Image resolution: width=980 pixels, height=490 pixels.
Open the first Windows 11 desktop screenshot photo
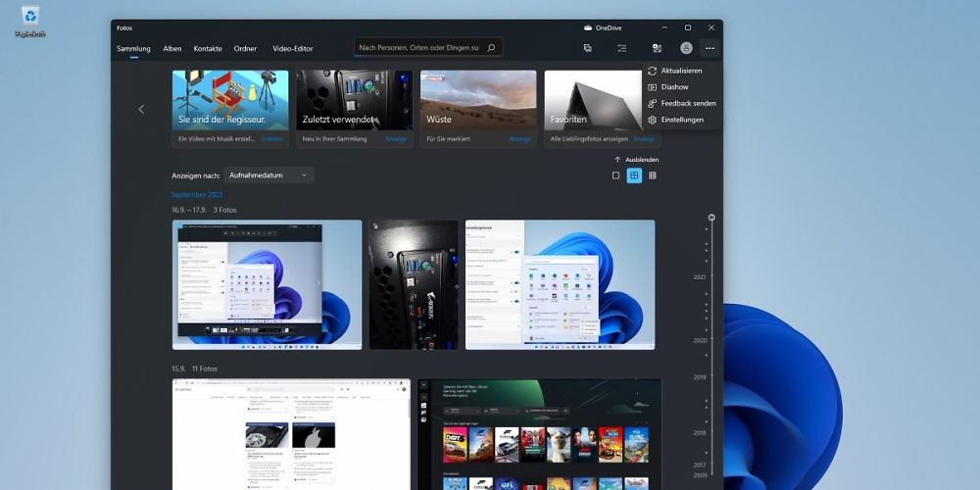[x=267, y=284]
